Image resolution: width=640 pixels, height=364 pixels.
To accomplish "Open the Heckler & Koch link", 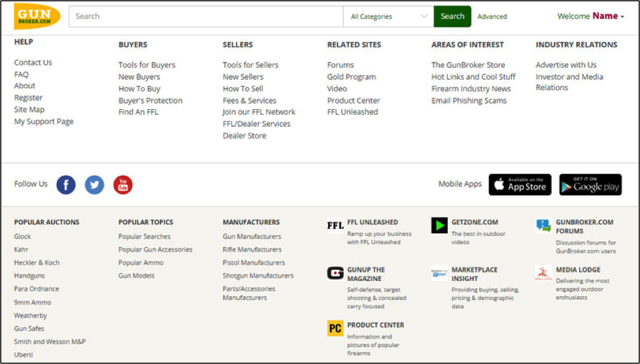I will click(37, 263).
